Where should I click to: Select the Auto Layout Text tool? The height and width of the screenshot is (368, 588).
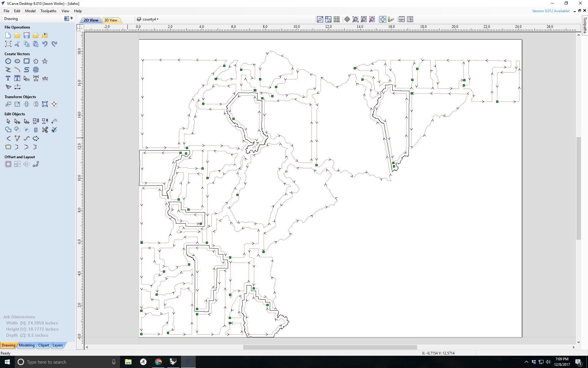(x=17, y=78)
